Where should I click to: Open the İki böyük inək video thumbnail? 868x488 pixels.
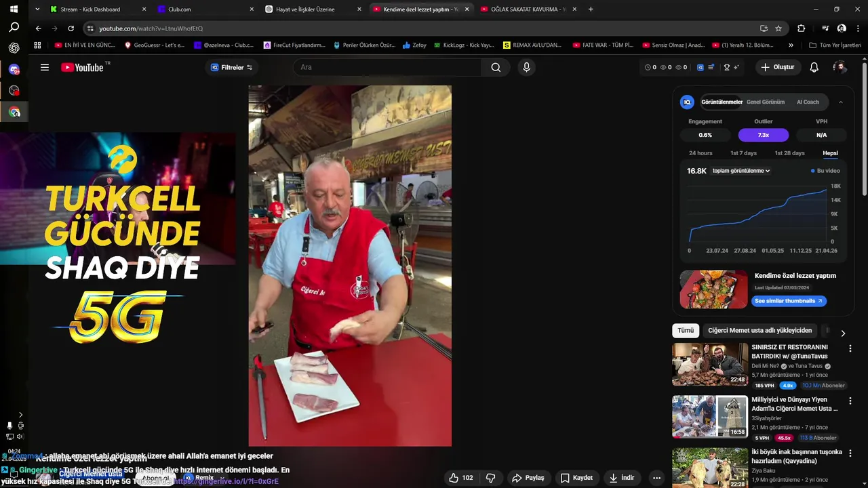point(710,468)
